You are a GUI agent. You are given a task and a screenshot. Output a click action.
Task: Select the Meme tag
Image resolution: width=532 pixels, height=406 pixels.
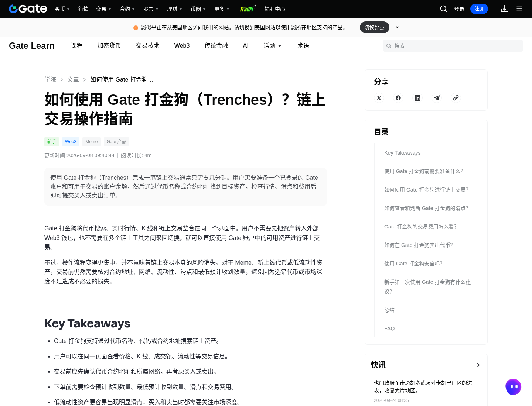pyautogui.click(x=92, y=141)
